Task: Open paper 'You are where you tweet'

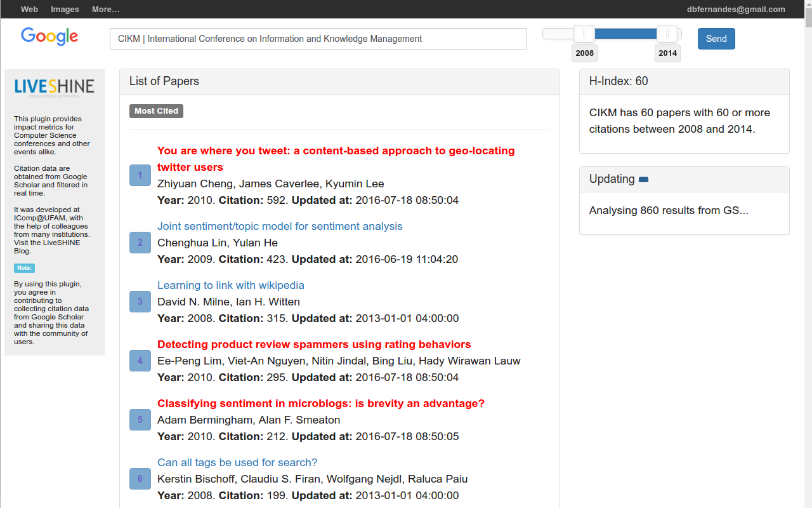Action: click(x=336, y=159)
